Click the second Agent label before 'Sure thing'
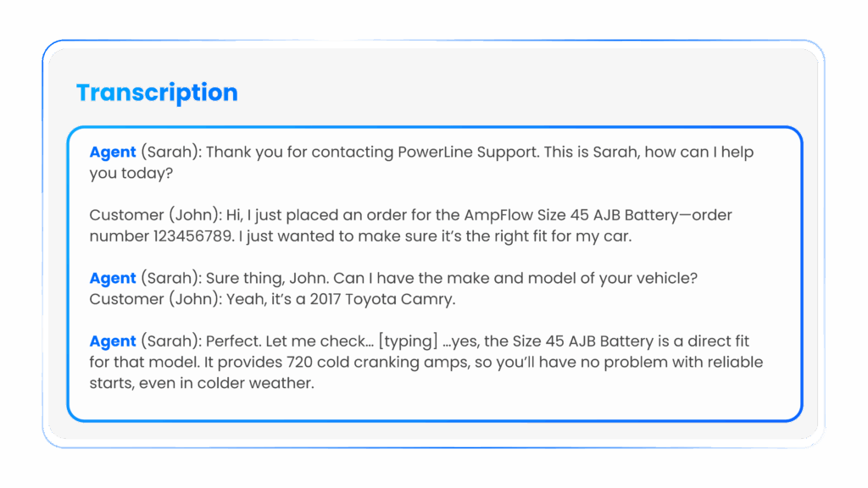This screenshot has width=868, height=488. click(113, 278)
